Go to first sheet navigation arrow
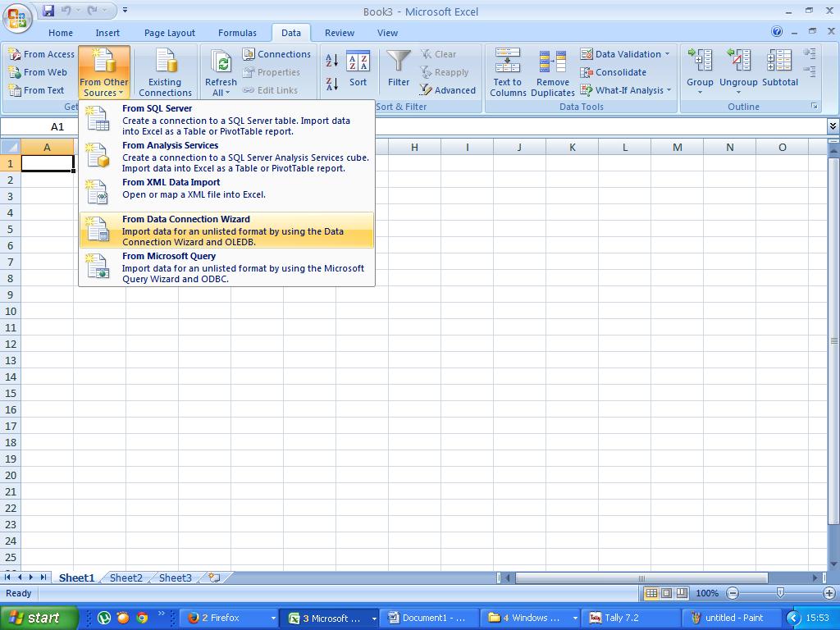The width and height of the screenshot is (840, 630). [x=7, y=577]
